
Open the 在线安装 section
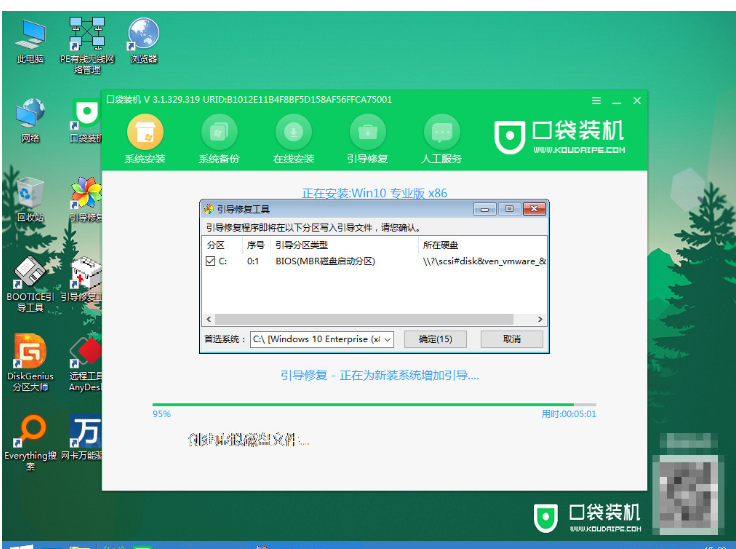click(x=293, y=133)
